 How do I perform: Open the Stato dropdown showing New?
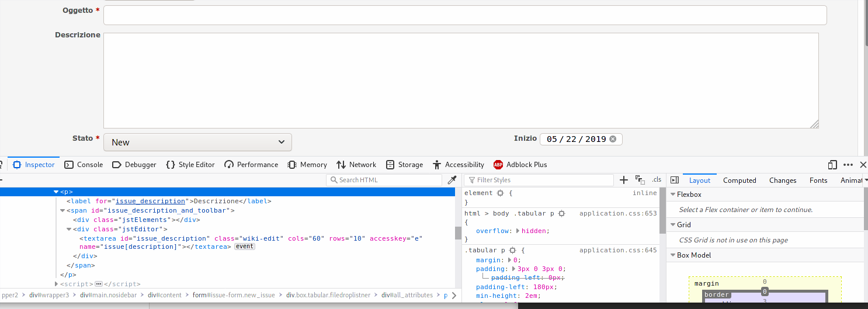click(x=197, y=142)
